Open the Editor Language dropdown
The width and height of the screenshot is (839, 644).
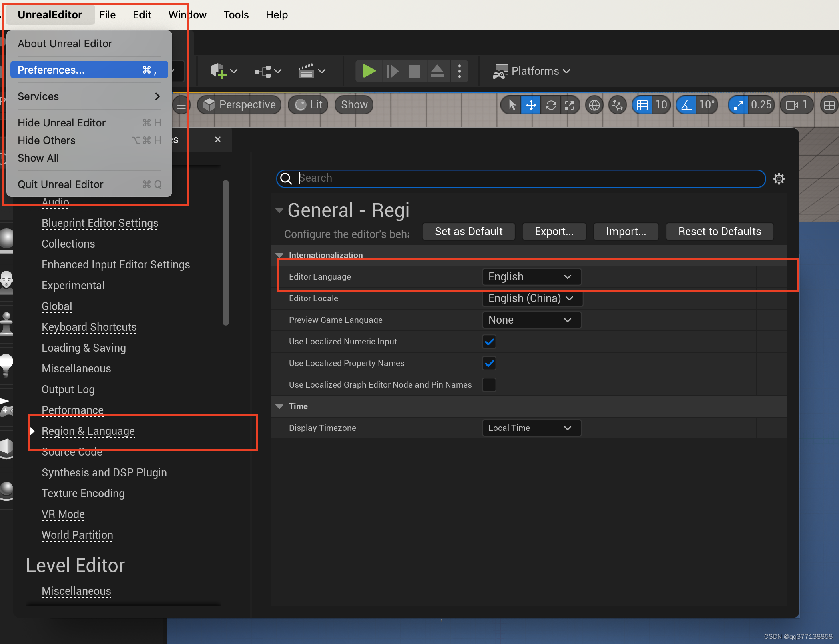(531, 277)
